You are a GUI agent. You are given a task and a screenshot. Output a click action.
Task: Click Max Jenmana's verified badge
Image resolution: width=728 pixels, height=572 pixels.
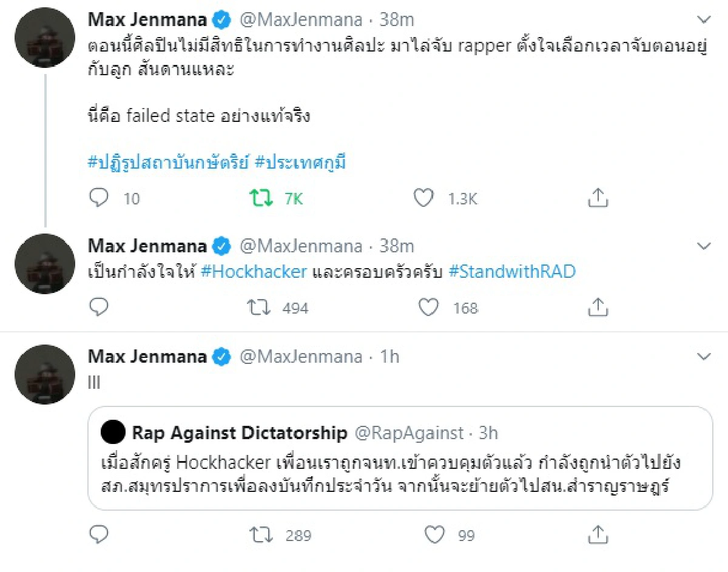(222, 19)
